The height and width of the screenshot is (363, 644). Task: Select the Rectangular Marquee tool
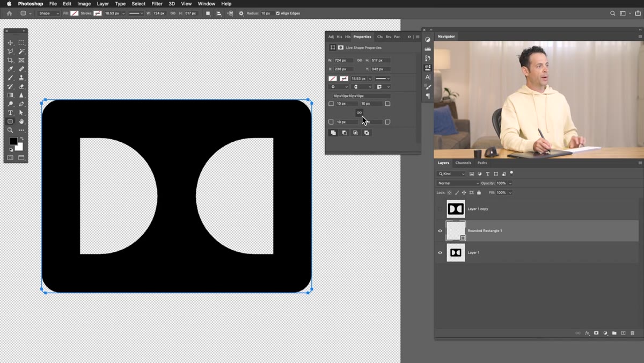pyautogui.click(x=21, y=42)
